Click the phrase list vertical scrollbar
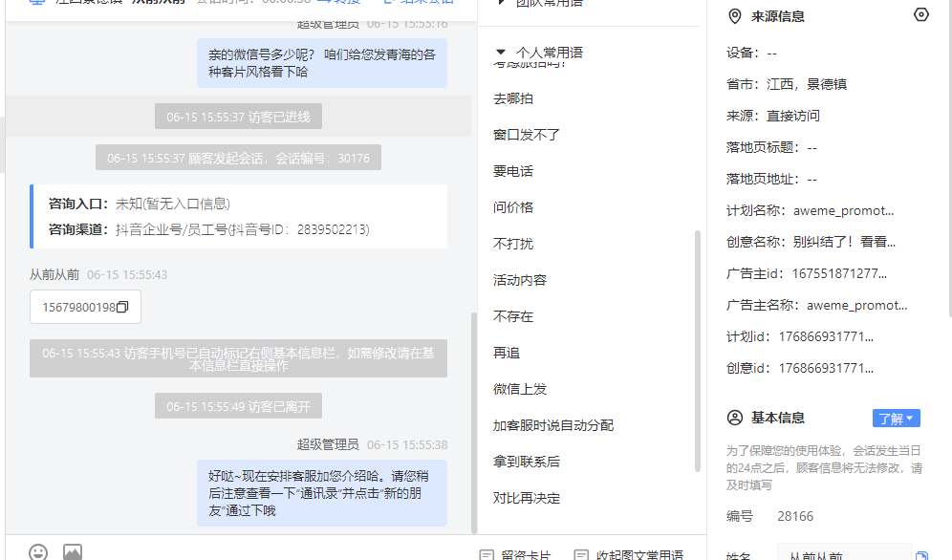 point(698,351)
